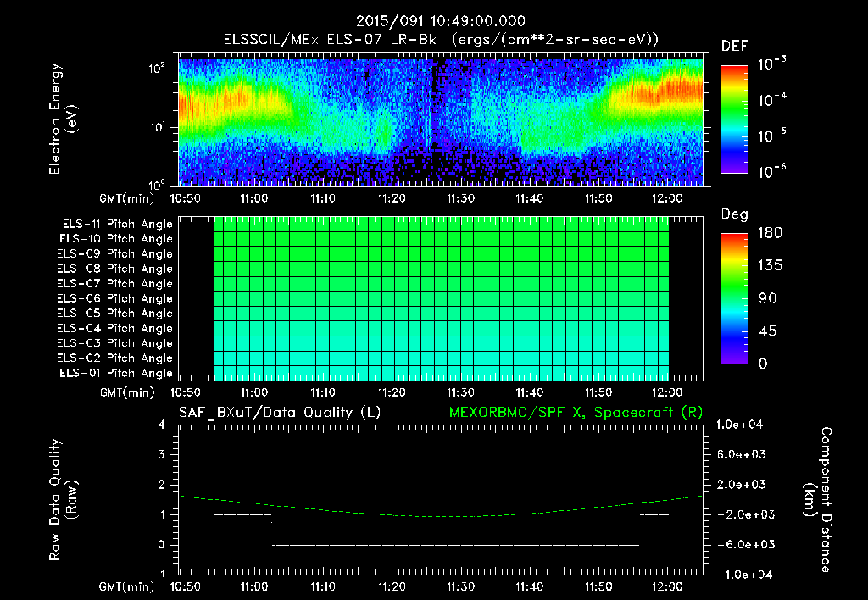This screenshot has height=600, width=868.
Task: Select the ELS-07 Pitch Angle row label
Action: point(115,283)
